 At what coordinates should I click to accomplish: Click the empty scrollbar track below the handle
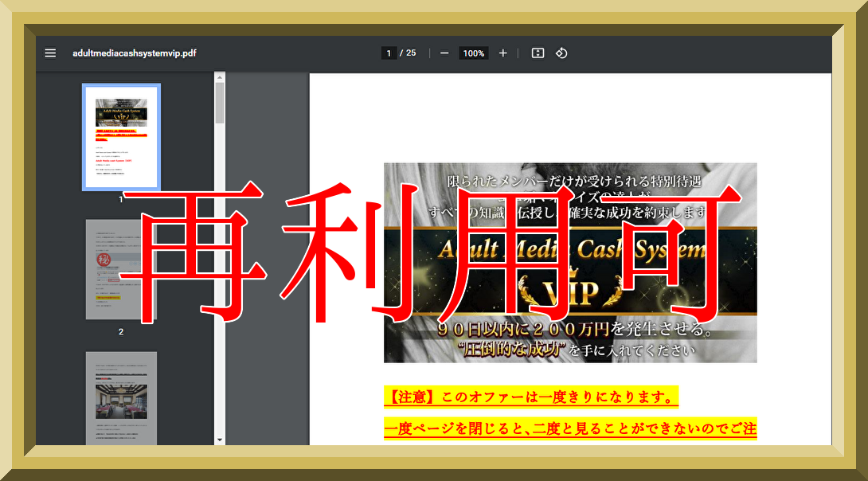[x=220, y=279]
